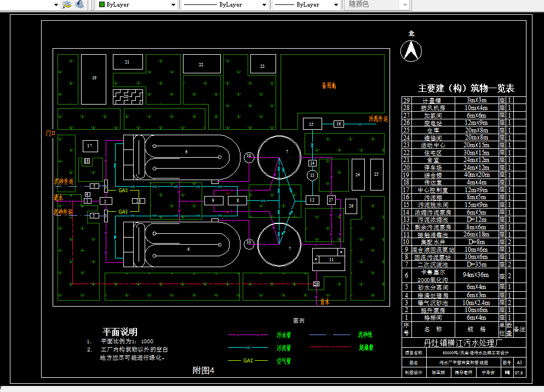This screenshot has width=544, height=392.
Task: Open the linetype ByLayer dropdown
Action: pyautogui.click(x=262, y=4)
